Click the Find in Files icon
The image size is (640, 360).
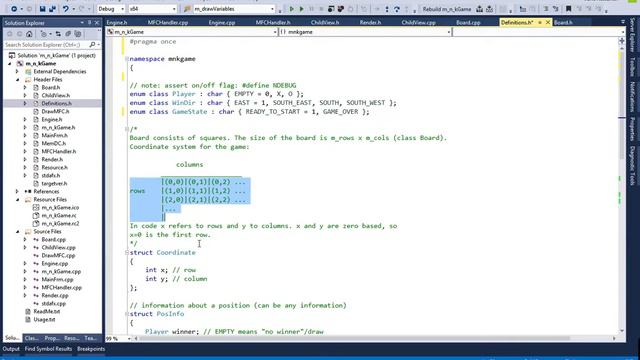(187, 9)
